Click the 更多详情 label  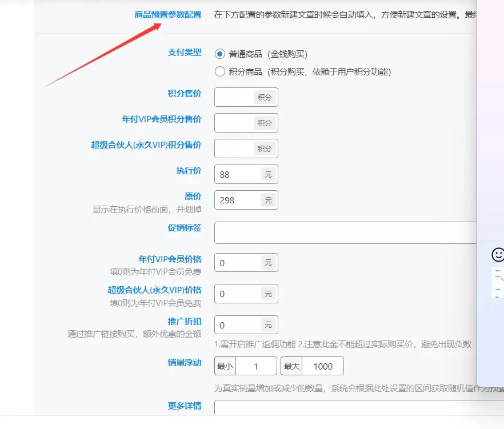pyautogui.click(x=185, y=406)
